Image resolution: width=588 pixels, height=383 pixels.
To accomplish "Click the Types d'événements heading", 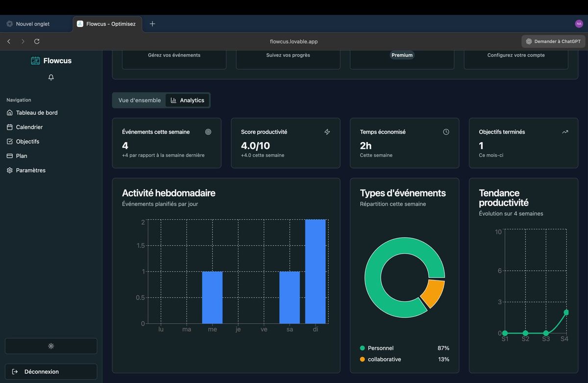I will click(x=403, y=193).
